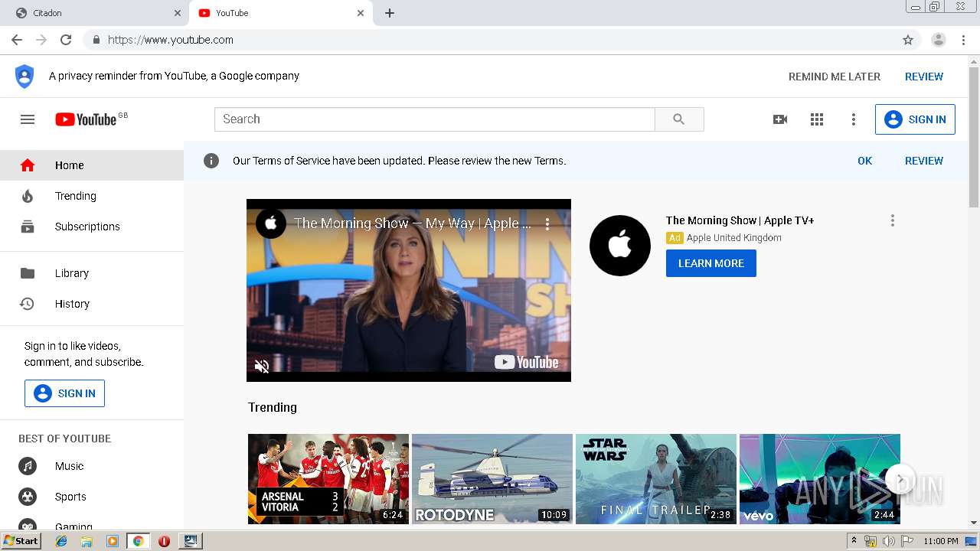The height and width of the screenshot is (551, 980).
Task: Select Home in the sidebar
Action: (x=92, y=165)
